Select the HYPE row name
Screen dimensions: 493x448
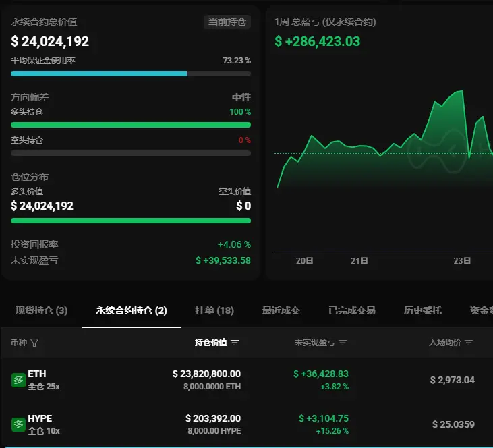click(x=40, y=418)
